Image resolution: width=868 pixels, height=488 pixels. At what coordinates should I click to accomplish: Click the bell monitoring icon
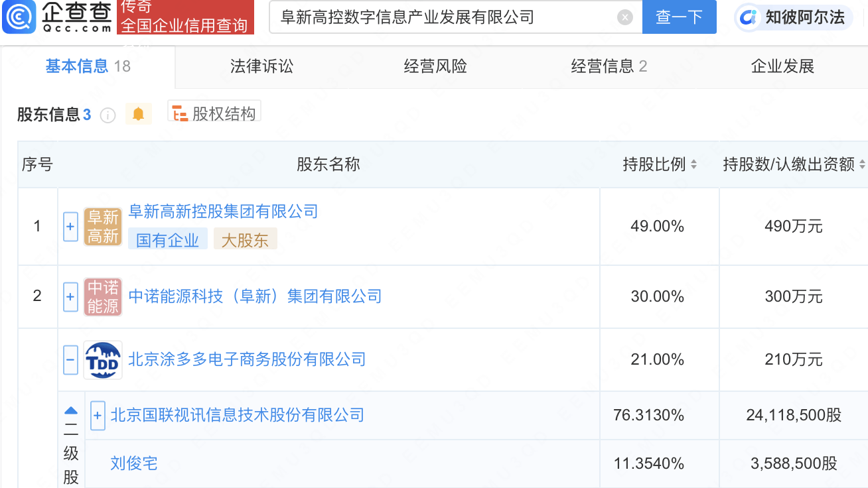(x=138, y=114)
